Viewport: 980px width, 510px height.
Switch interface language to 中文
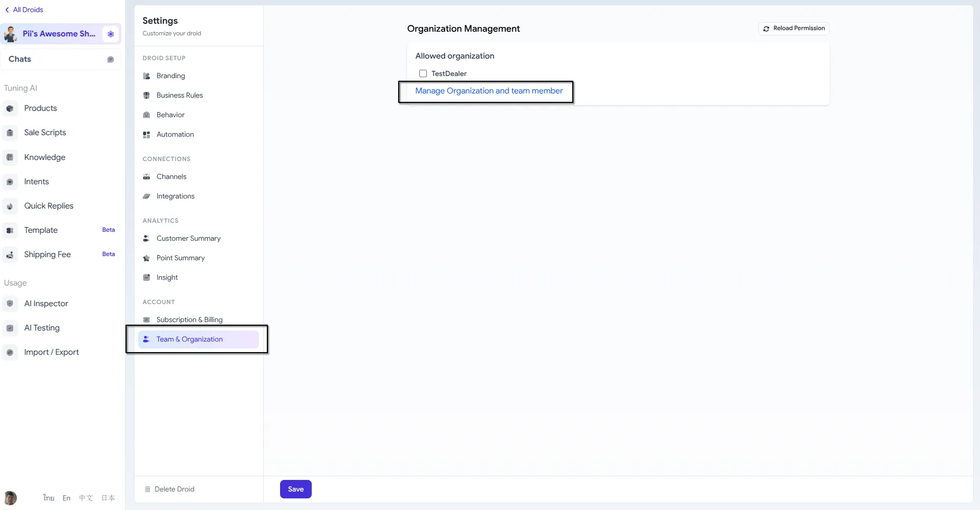point(86,498)
